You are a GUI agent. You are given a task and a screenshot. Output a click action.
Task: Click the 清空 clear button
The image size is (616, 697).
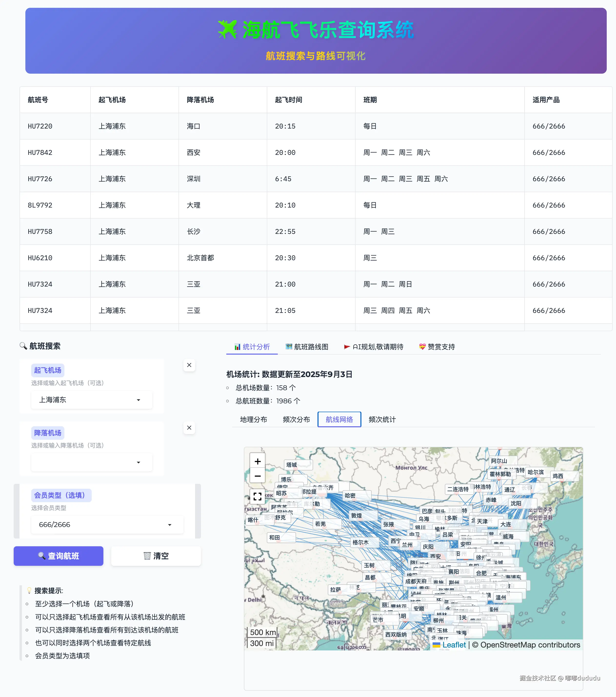coord(156,556)
